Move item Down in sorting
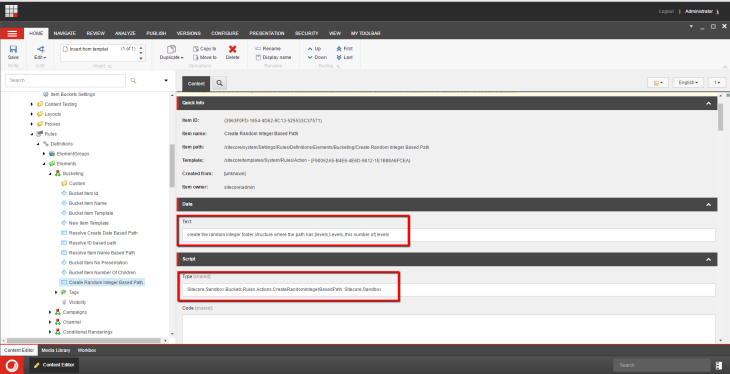 click(317, 57)
